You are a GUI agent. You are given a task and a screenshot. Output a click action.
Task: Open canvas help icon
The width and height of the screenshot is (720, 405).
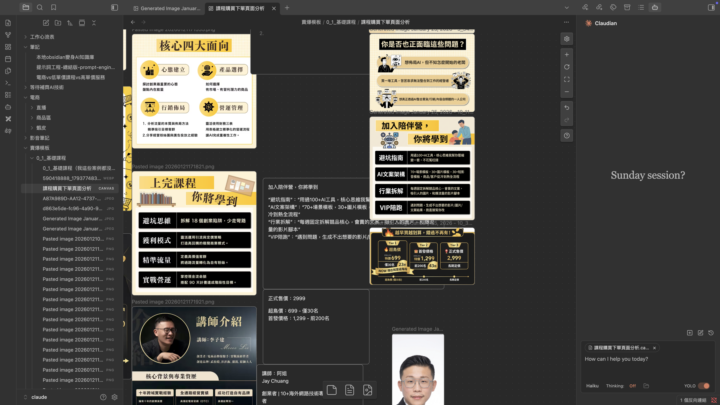[567, 135]
